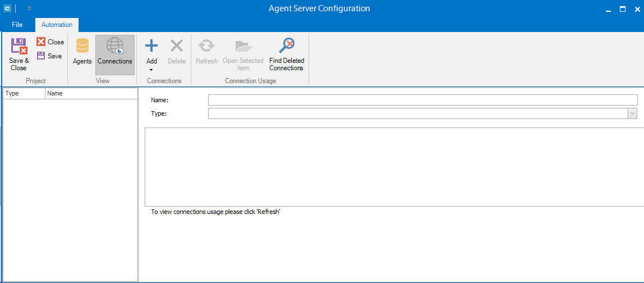Click into the Name text field

(x=422, y=100)
